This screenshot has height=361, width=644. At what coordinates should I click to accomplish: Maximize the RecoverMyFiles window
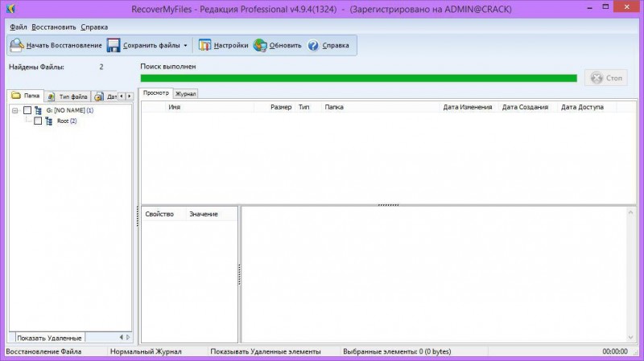[605, 6]
